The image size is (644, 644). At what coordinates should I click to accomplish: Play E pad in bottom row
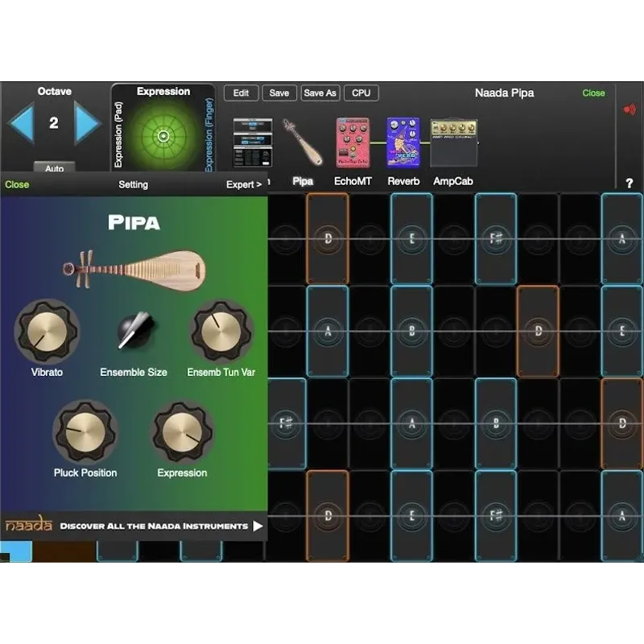(412, 516)
